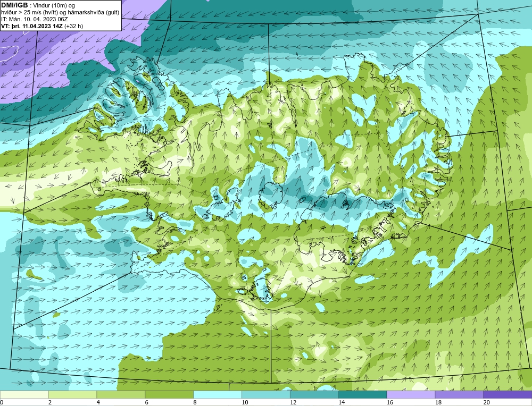Click the 'IT: Mán. 10. 04. 2023 06Z' line
The width and height of the screenshot is (532, 406).
[x=34, y=19]
